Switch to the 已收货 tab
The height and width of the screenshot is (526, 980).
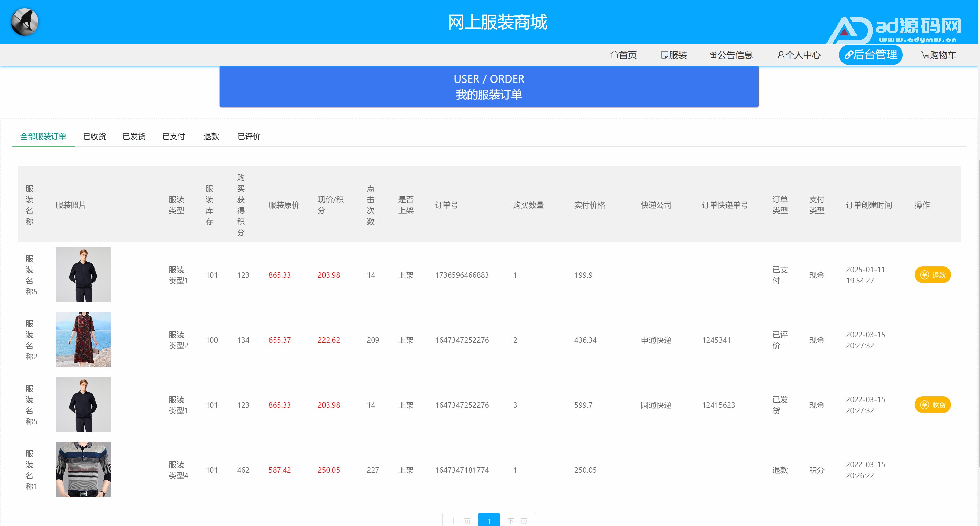[x=94, y=136]
